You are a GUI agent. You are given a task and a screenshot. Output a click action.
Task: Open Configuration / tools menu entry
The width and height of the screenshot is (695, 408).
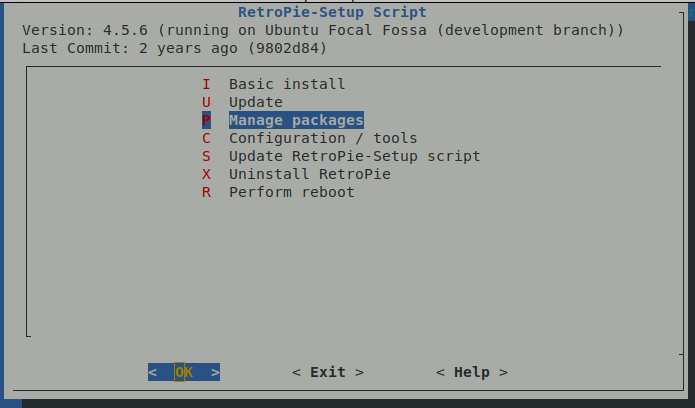click(x=322, y=138)
